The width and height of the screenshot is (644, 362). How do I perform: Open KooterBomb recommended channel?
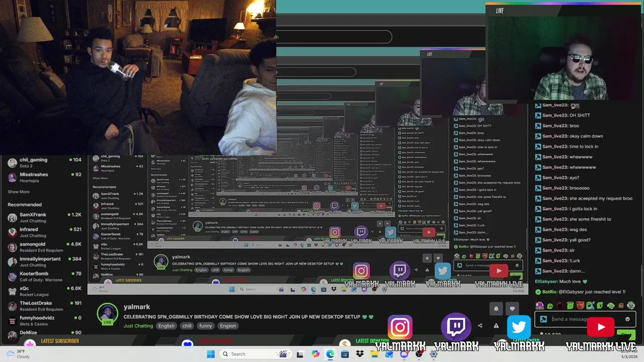(x=44, y=276)
